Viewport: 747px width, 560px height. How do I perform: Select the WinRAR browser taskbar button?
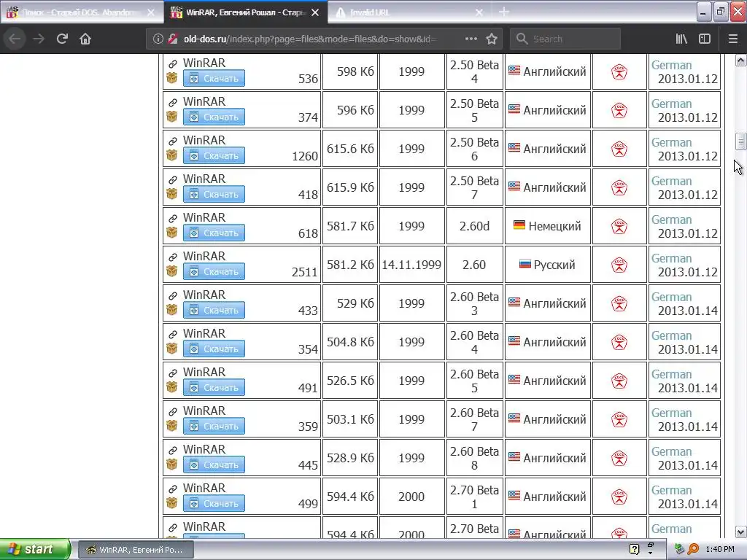pos(136,550)
